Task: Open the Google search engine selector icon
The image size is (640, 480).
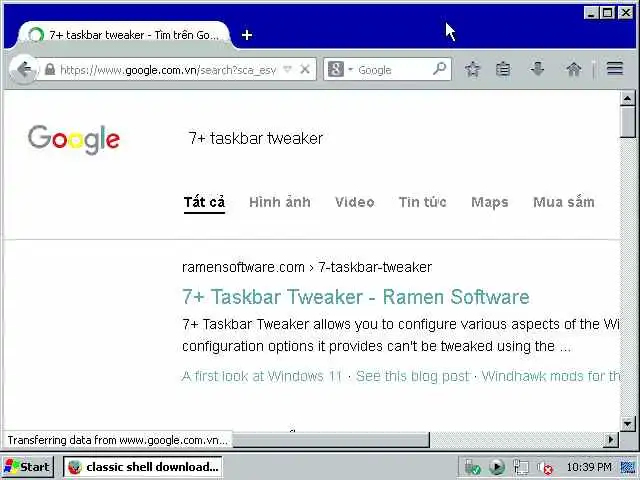Action: coord(336,69)
